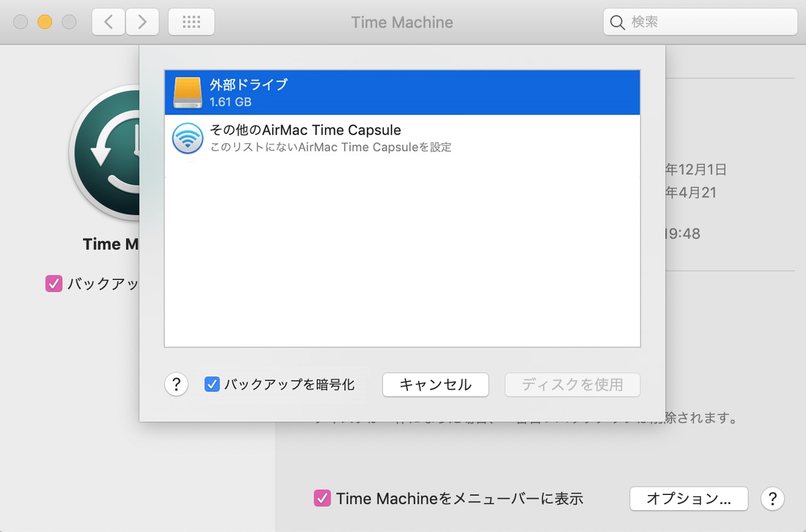The width and height of the screenshot is (806, 532).
Task: Click the help button beside オプション
Action: point(773,499)
